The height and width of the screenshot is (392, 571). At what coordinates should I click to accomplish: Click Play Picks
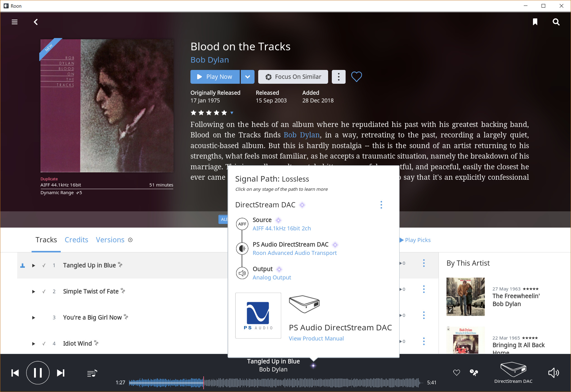click(415, 240)
